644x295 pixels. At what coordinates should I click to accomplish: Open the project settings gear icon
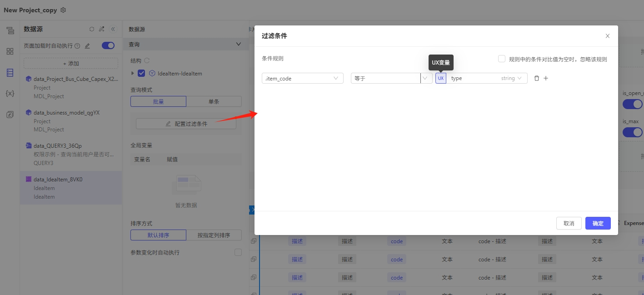pos(63,10)
